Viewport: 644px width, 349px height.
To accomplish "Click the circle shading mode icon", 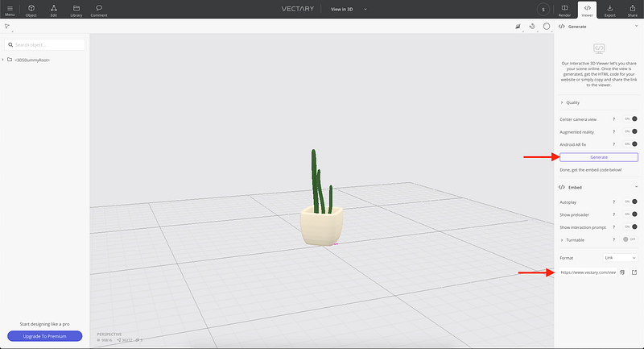I will coord(547,27).
